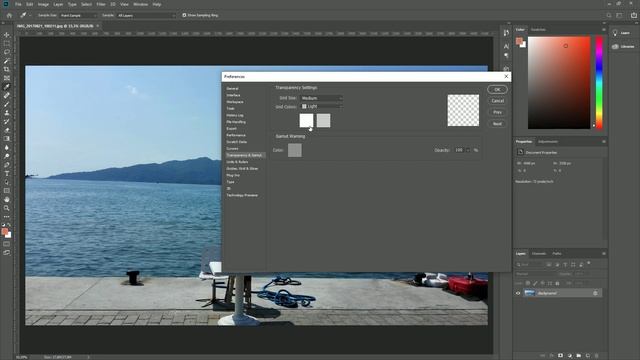Select the Gradient tool
640x360 pixels.
click(x=7, y=139)
